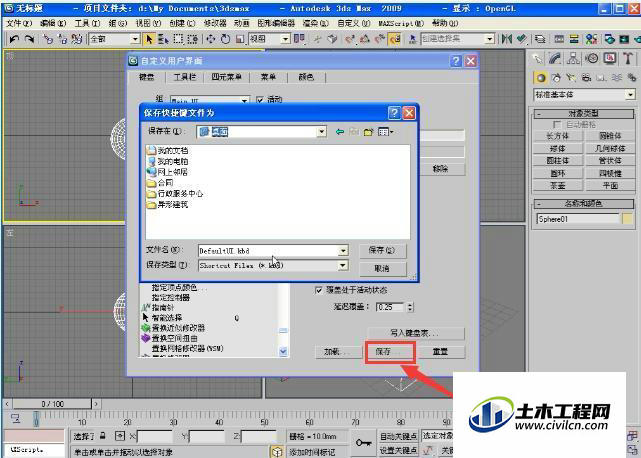
Task: Open the 文件名 combo box dropdown arrow
Action: (343, 251)
